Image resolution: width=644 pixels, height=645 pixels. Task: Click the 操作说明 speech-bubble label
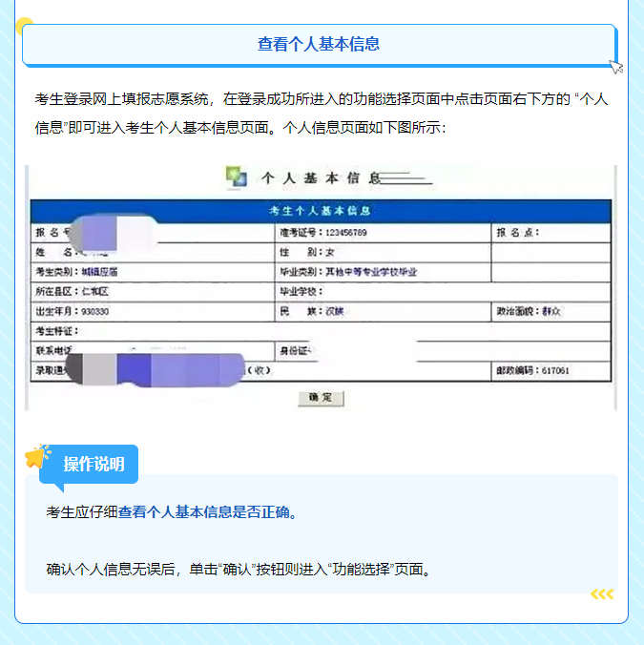[x=93, y=465]
